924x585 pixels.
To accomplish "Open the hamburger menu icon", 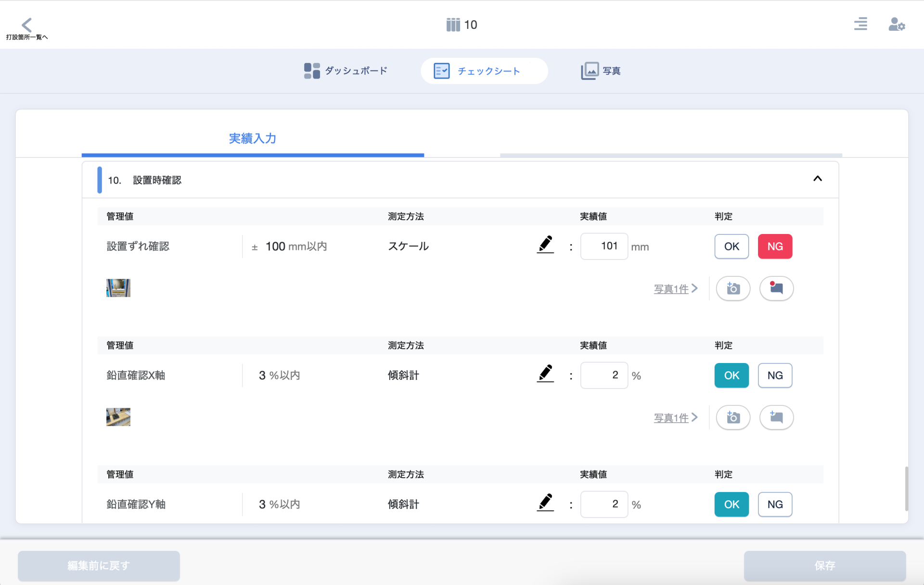I will click(860, 24).
